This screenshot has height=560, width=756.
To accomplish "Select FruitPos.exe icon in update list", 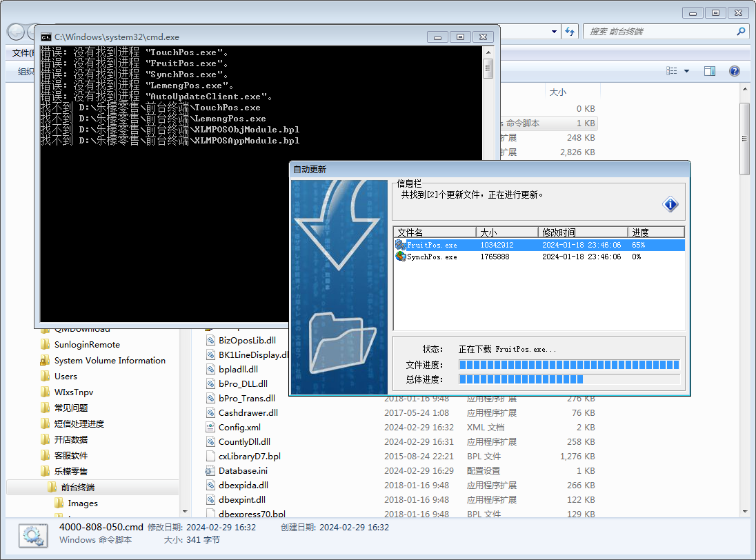I will (x=401, y=245).
